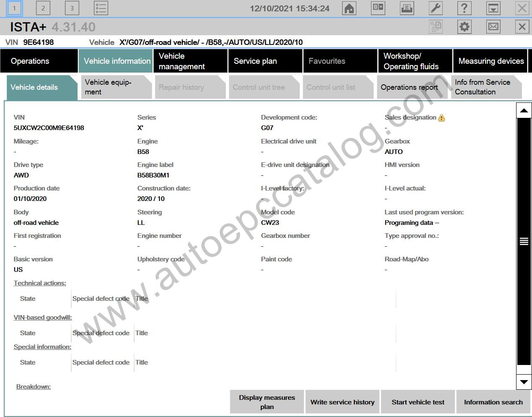Select session tab 3 icon
The width and height of the screenshot is (532, 417).
click(x=72, y=8)
